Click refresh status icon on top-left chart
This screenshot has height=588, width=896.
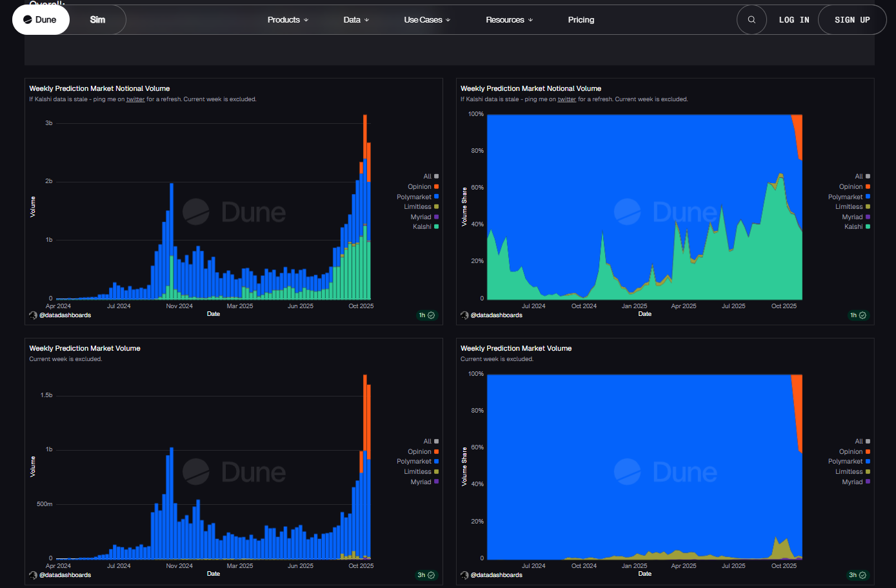tap(432, 315)
